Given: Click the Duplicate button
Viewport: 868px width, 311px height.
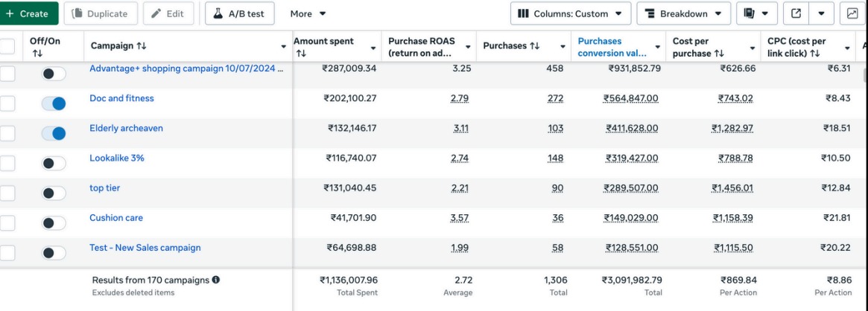Looking at the screenshot, I should click(x=100, y=13).
